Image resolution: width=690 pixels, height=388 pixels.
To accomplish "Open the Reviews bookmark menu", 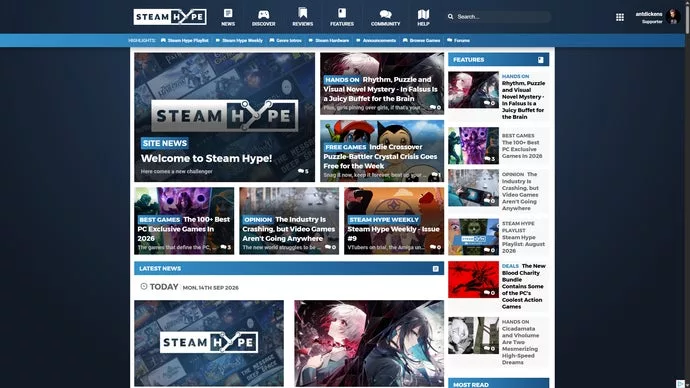I will pyautogui.click(x=303, y=17).
